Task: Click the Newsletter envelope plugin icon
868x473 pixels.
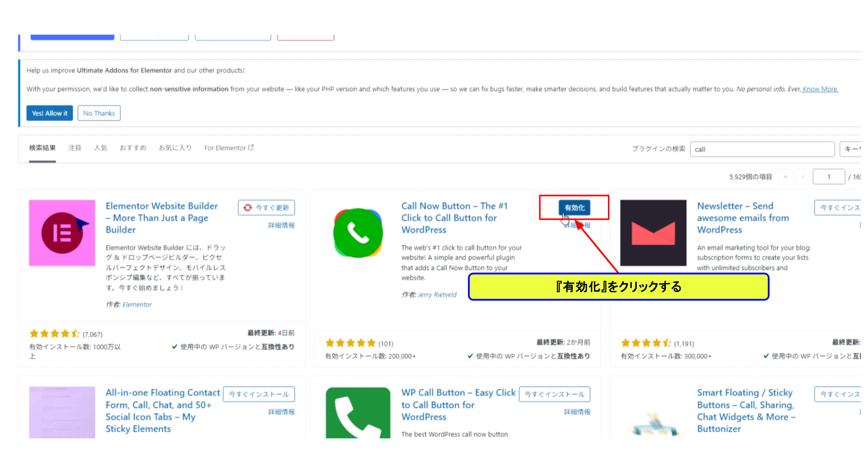Action: pyautogui.click(x=653, y=233)
